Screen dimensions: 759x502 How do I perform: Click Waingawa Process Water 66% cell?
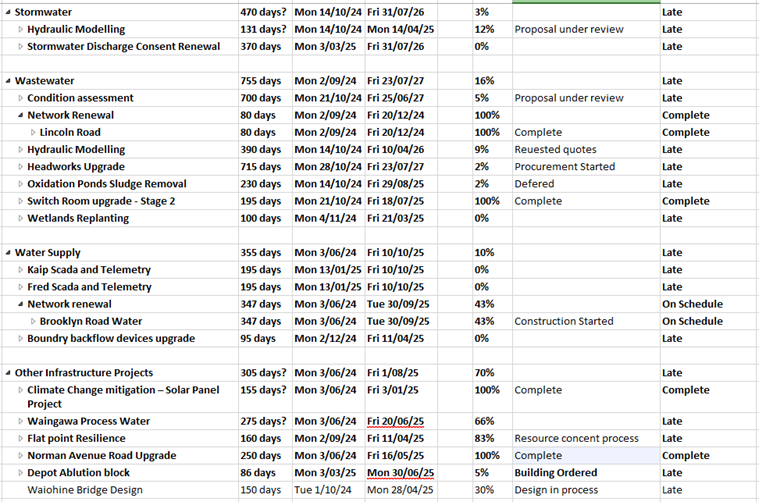492,421
